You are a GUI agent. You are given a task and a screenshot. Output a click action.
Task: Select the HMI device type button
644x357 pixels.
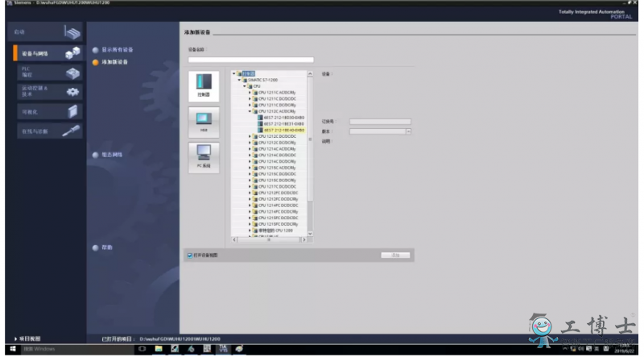pyautogui.click(x=204, y=122)
